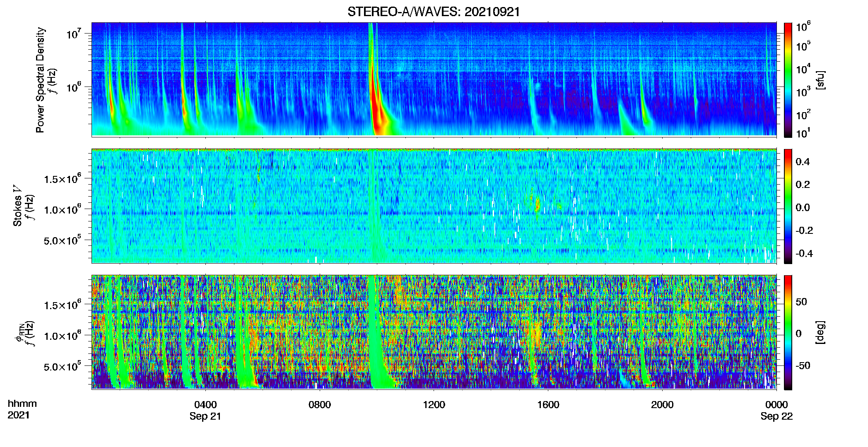The height and width of the screenshot is (447, 868).
Task: Click the "Stokes V" axis label
Action: tap(18, 206)
